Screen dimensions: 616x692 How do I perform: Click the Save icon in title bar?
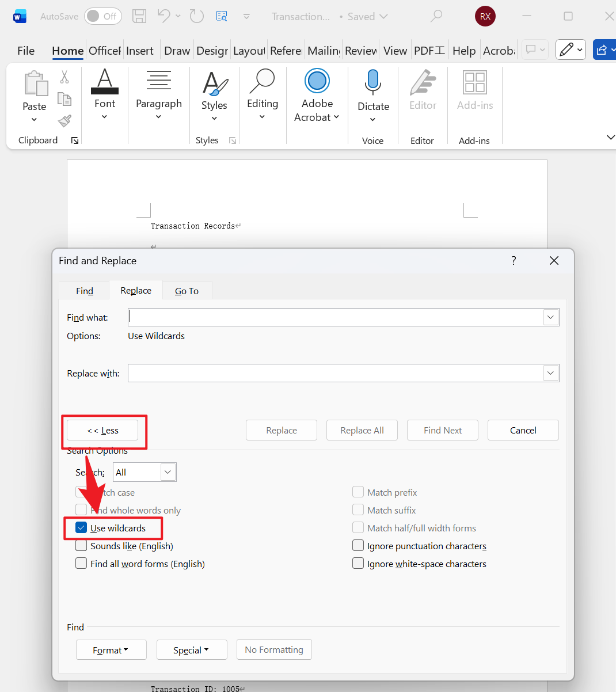(139, 16)
